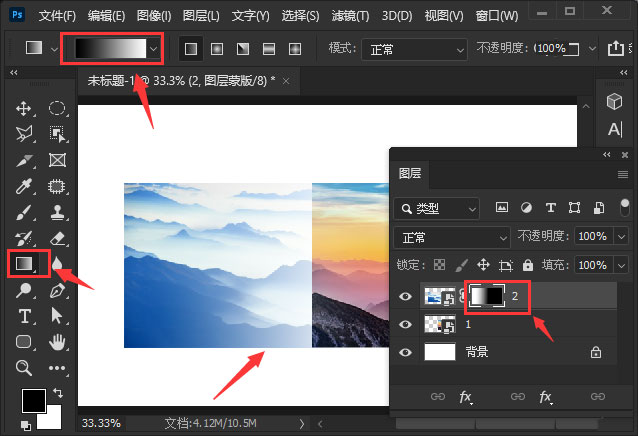638x436 pixels.
Task: Select the Horizontal Type tool
Action: click(x=24, y=316)
